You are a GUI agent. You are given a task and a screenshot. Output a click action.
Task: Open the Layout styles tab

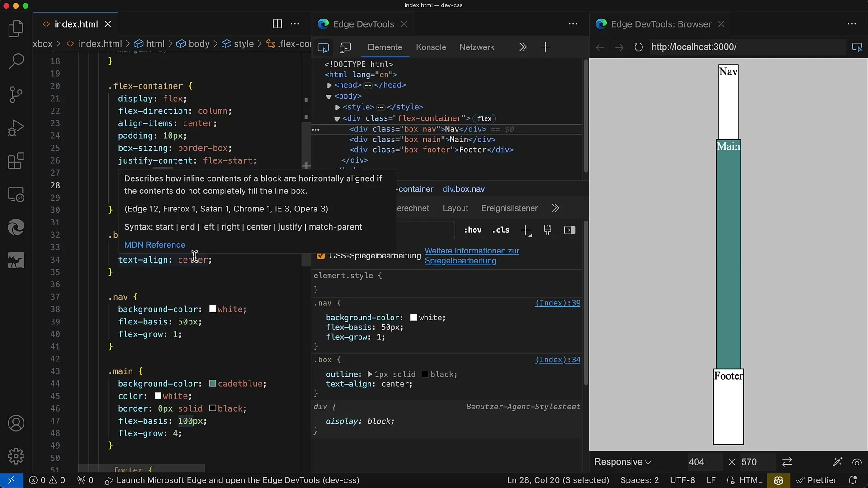pos(455,208)
